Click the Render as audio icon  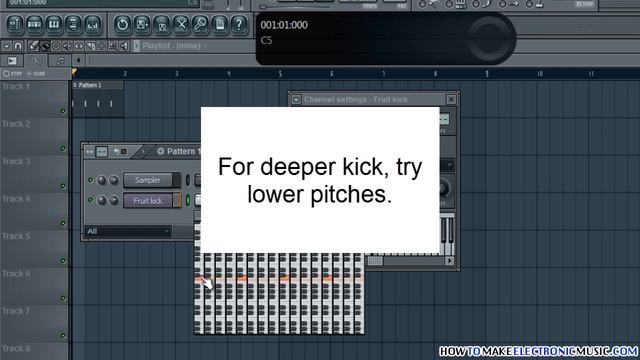pos(161,24)
